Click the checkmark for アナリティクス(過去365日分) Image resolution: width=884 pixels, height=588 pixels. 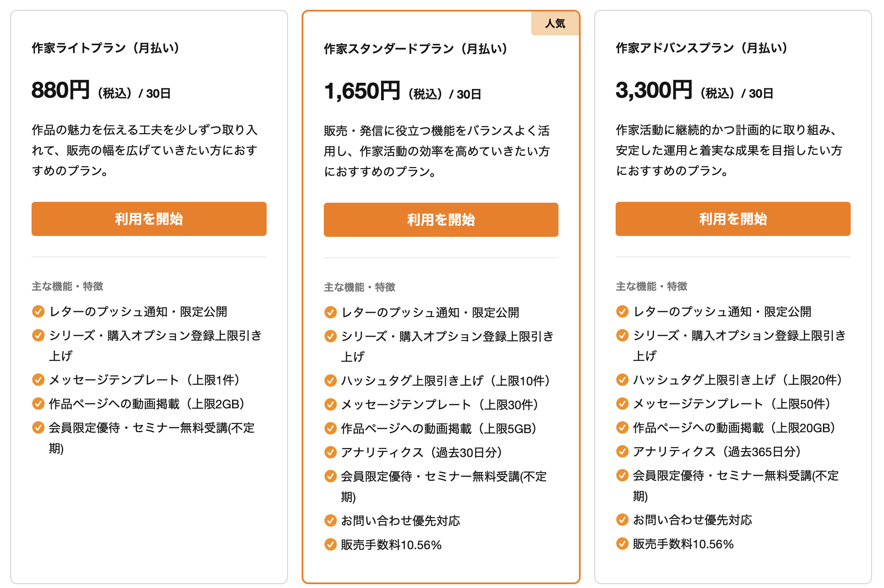622,451
